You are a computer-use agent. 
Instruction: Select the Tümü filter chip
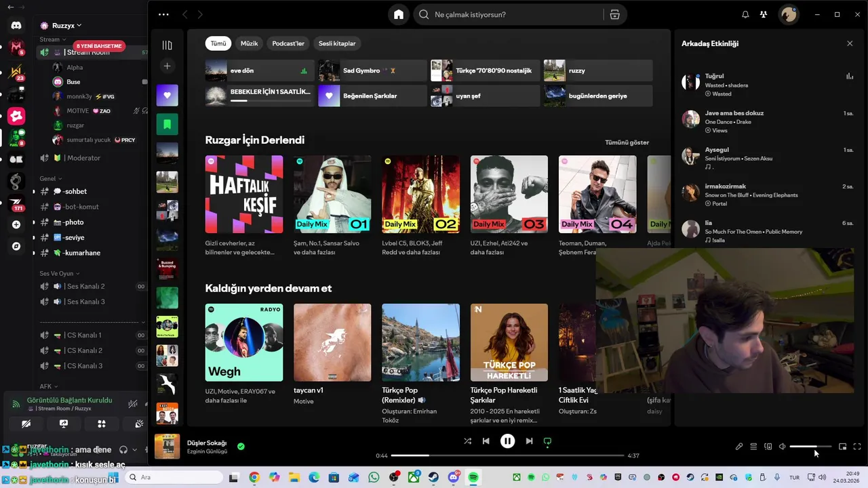(x=218, y=43)
